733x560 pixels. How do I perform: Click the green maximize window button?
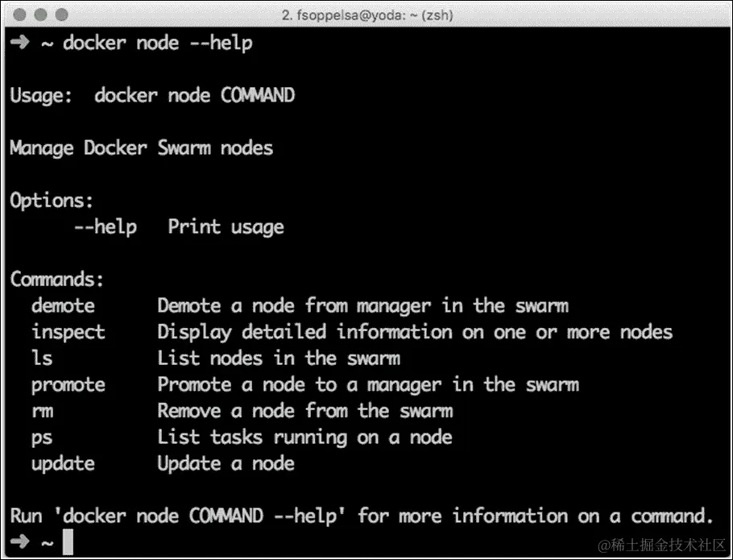click(x=62, y=15)
